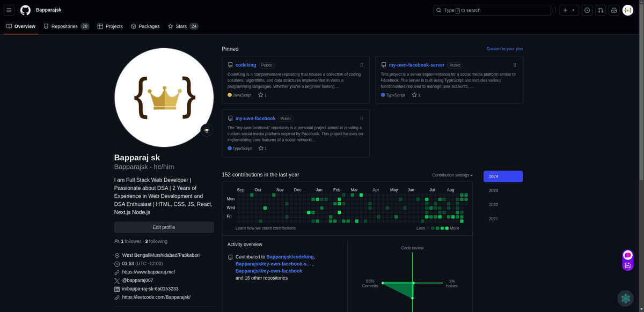644x312 pixels.
Task: Click the LinkedIn icon in profile sidebar
Action: [x=117, y=288]
